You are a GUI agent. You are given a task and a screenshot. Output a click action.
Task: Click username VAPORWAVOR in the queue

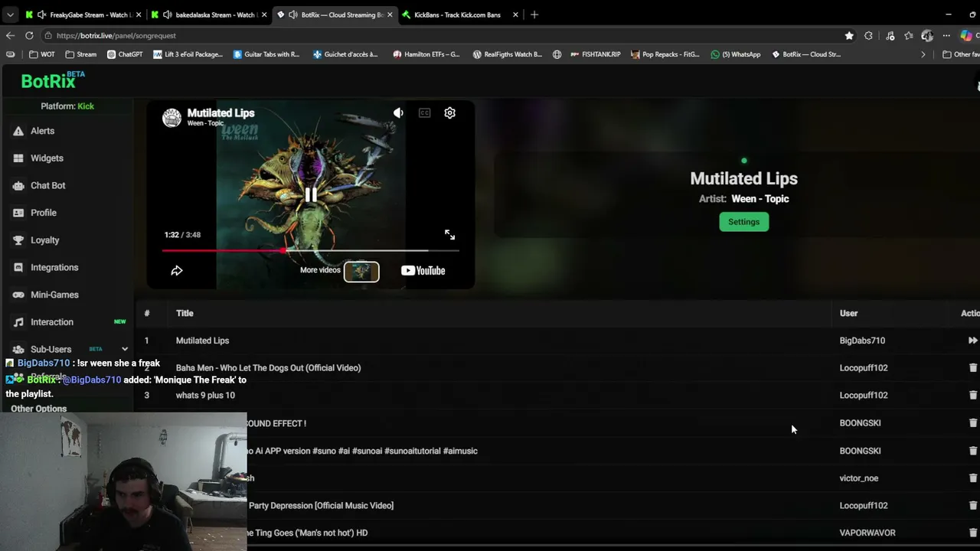[867, 533]
